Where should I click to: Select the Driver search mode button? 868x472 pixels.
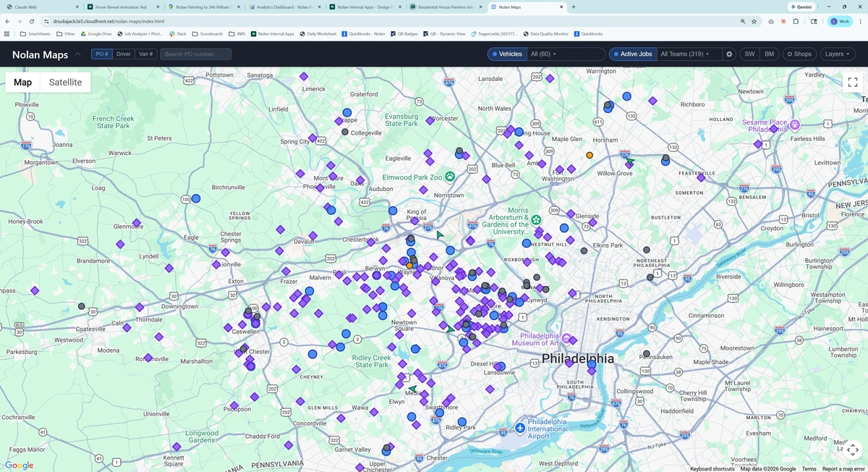124,54
